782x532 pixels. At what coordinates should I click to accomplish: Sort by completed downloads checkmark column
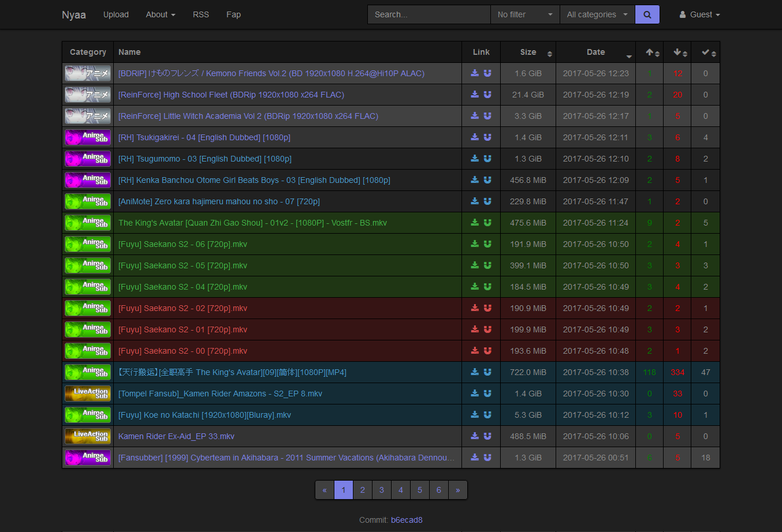click(x=706, y=53)
